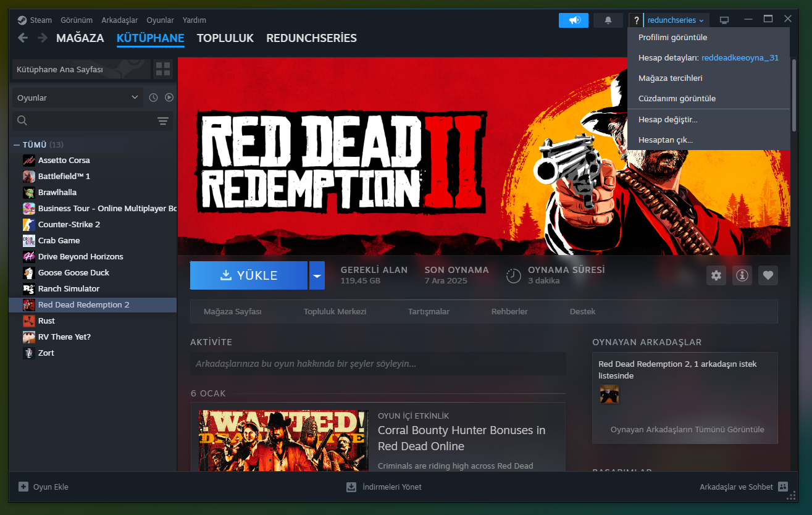Expand the Oyunlar category dropdown
812x515 pixels.
point(78,98)
